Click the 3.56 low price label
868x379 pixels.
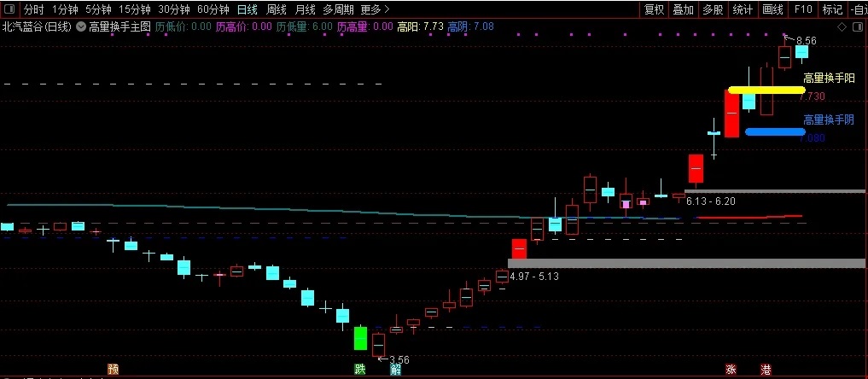[x=399, y=359]
